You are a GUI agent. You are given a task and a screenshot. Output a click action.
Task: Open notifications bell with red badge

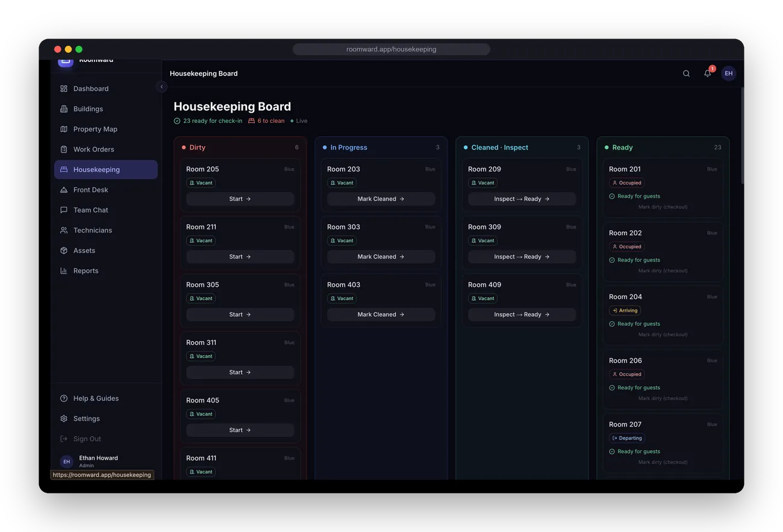[708, 74]
